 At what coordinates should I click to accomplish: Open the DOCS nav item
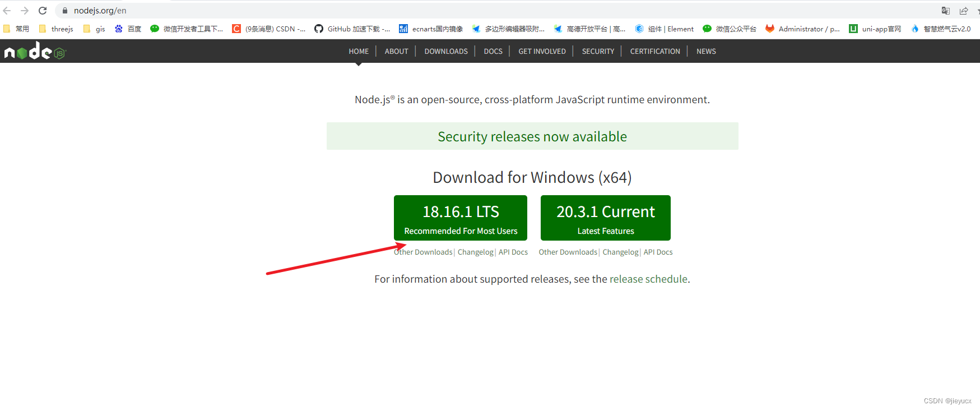point(493,51)
